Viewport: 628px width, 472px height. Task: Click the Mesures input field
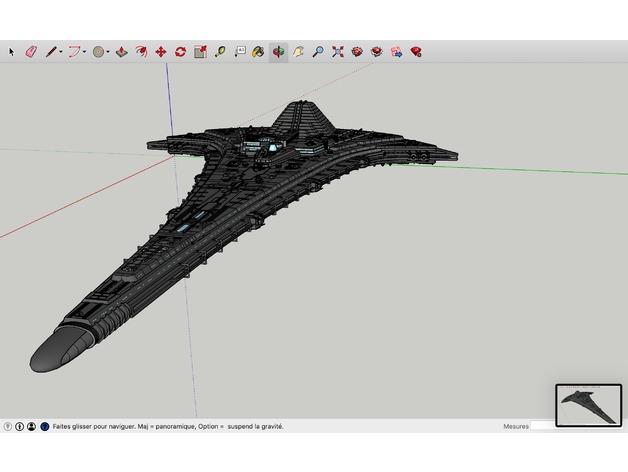point(543,426)
